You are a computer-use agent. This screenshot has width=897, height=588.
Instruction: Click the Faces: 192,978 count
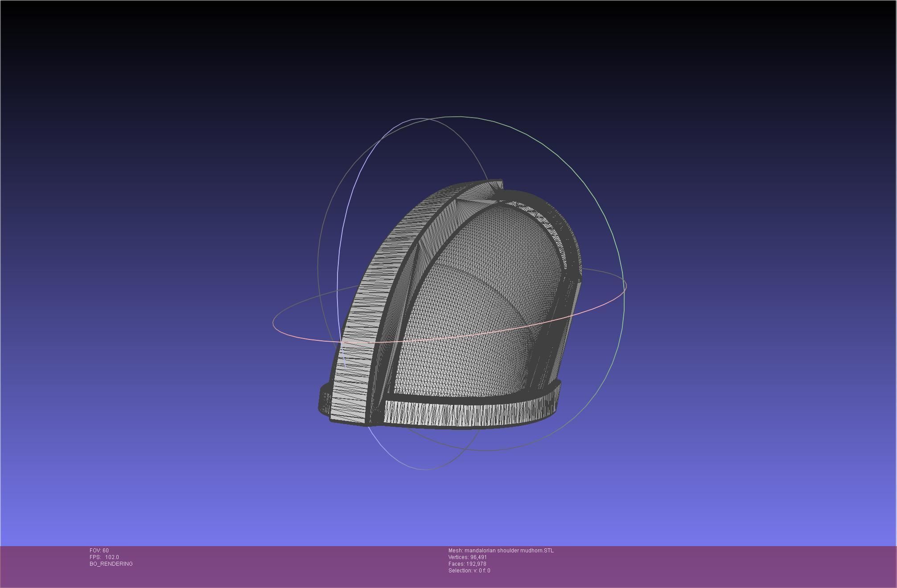467,564
